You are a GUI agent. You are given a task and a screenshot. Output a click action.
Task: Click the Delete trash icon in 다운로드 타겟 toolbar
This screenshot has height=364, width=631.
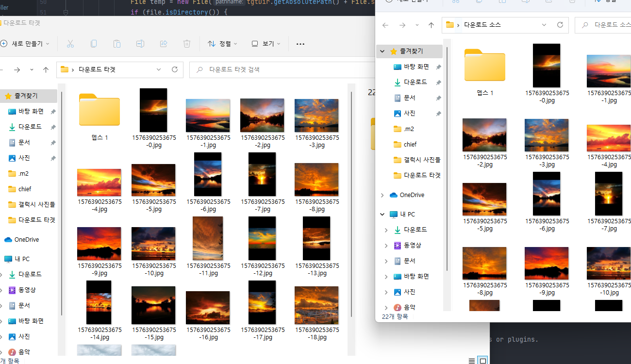pos(187,44)
